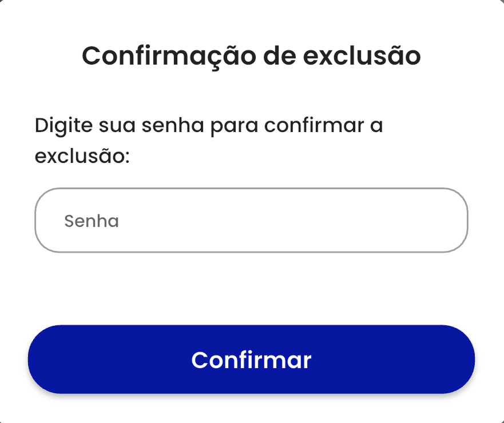Tap the gray-bordered password input
This screenshot has height=423, width=504.
[x=252, y=220]
